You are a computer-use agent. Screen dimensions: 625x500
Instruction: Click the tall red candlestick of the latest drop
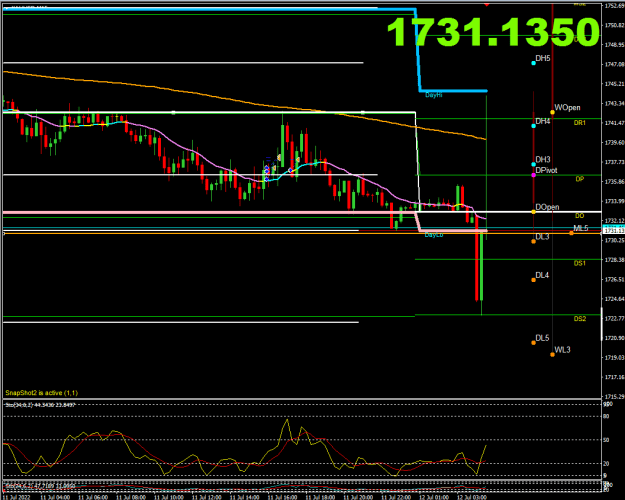click(476, 259)
